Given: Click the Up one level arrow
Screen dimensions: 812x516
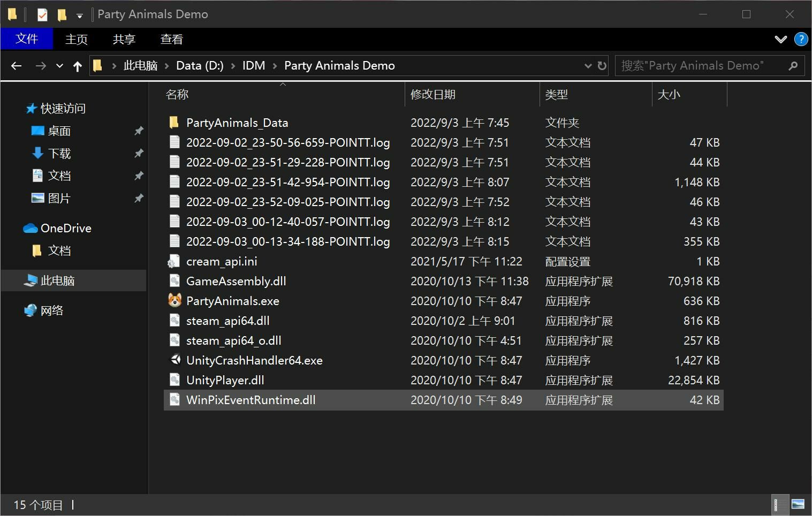Looking at the screenshot, I should tap(78, 66).
